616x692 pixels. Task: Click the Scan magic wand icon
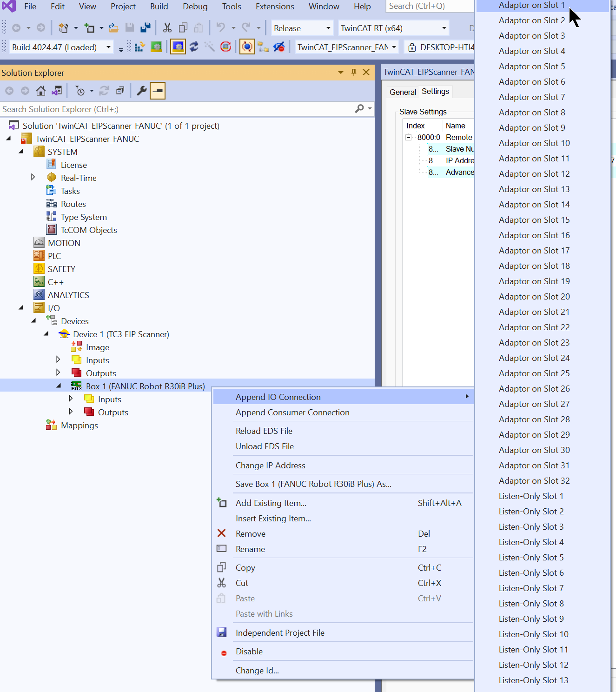(210, 47)
